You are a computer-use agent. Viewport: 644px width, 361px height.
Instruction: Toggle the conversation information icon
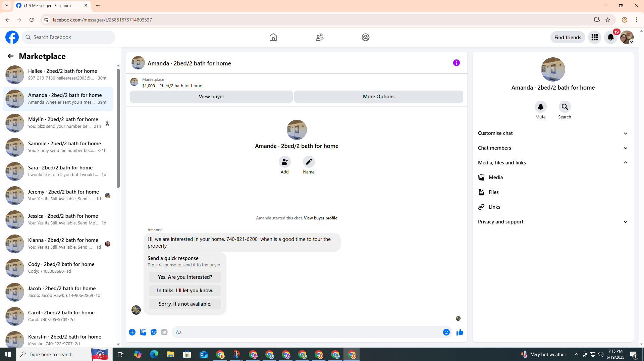457,63
